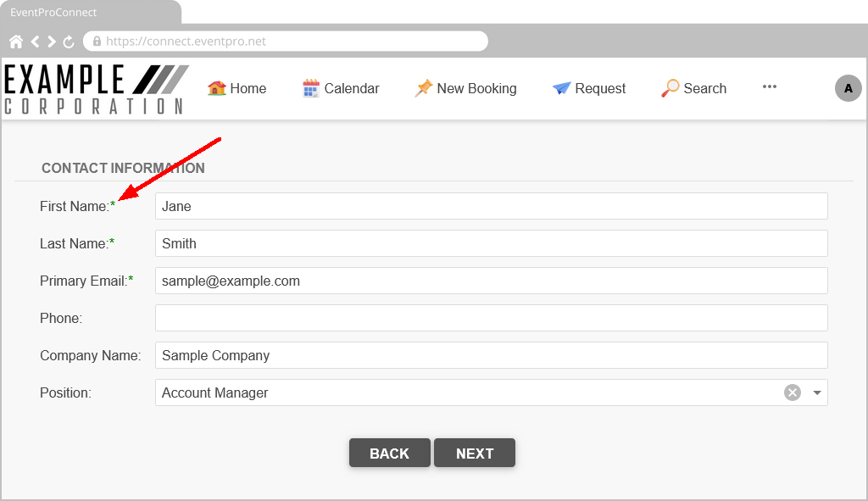Click the BACK button
This screenshot has width=868, height=501.
point(390,453)
